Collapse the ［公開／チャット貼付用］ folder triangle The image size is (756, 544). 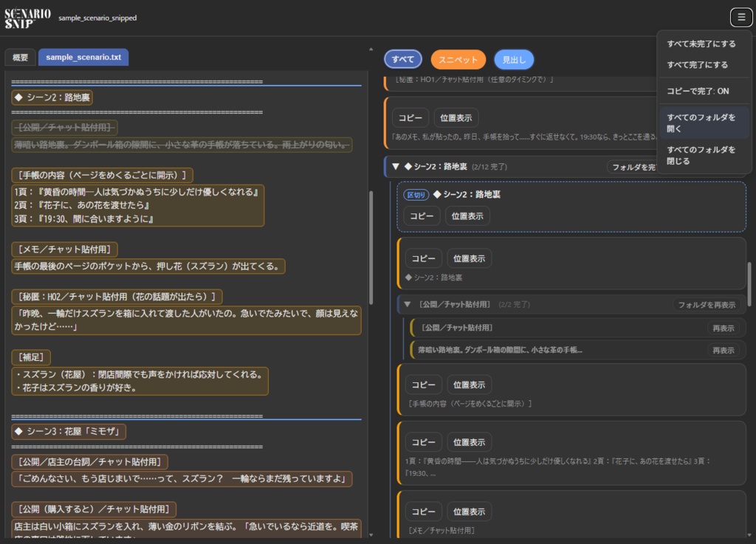pyautogui.click(x=408, y=304)
